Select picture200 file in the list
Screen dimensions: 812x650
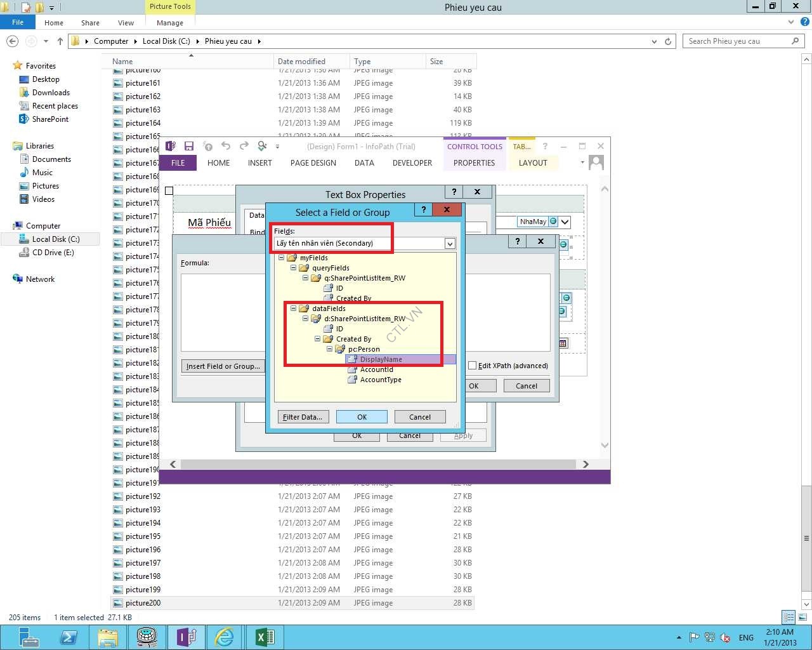click(x=143, y=603)
